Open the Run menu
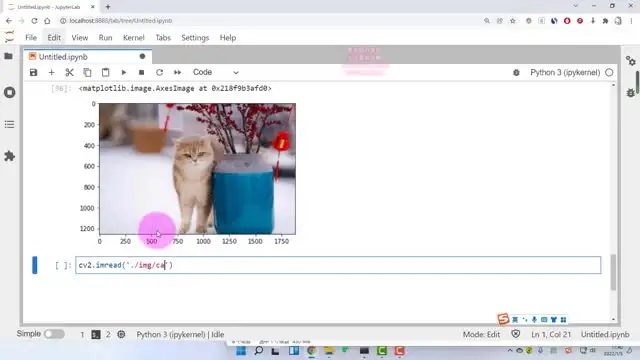The image size is (640, 360). (105, 38)
